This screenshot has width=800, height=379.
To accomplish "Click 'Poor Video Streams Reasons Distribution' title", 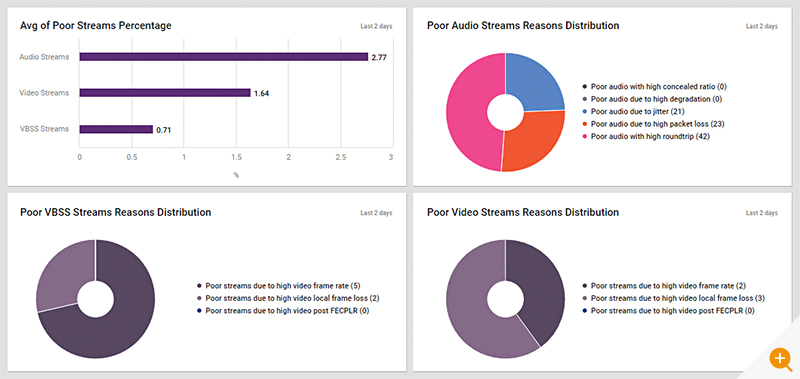I will pyautogui.click(x=523, y=212).
